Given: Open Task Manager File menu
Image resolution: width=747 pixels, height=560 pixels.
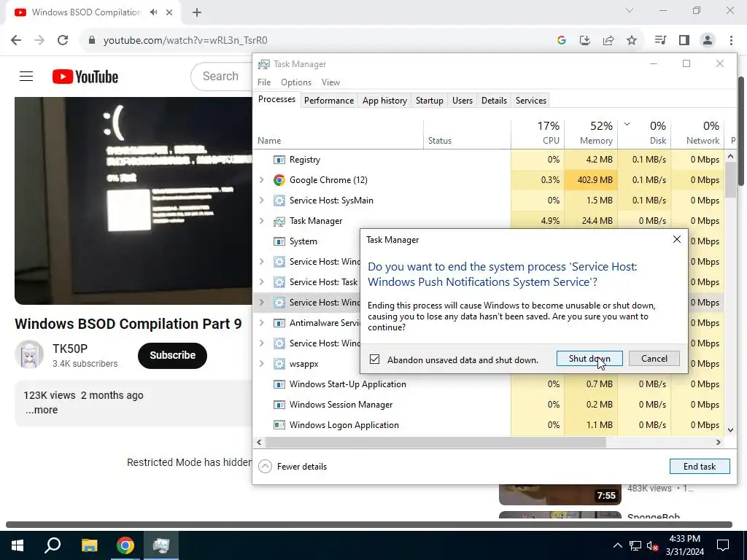Looking at the screenshot, I should click(x=264, y=82).
